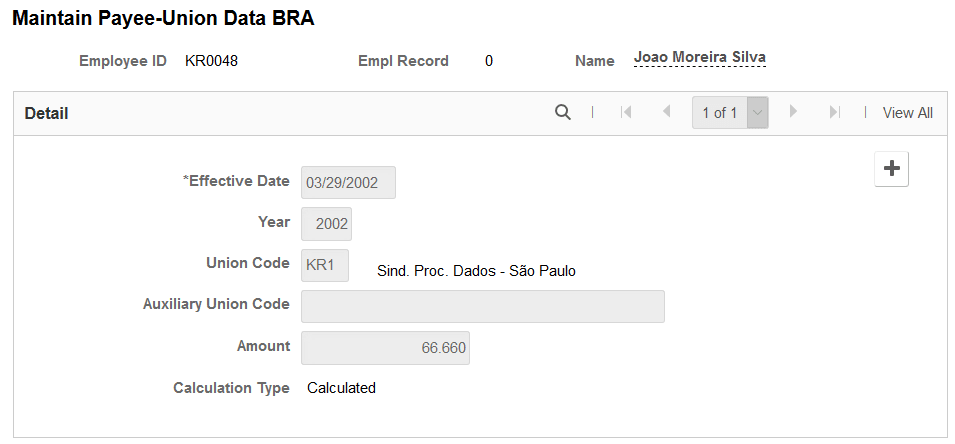This screenshot has width=955, height=444.
Task: Go to next row arrow
Action: [x=793, y=111]
